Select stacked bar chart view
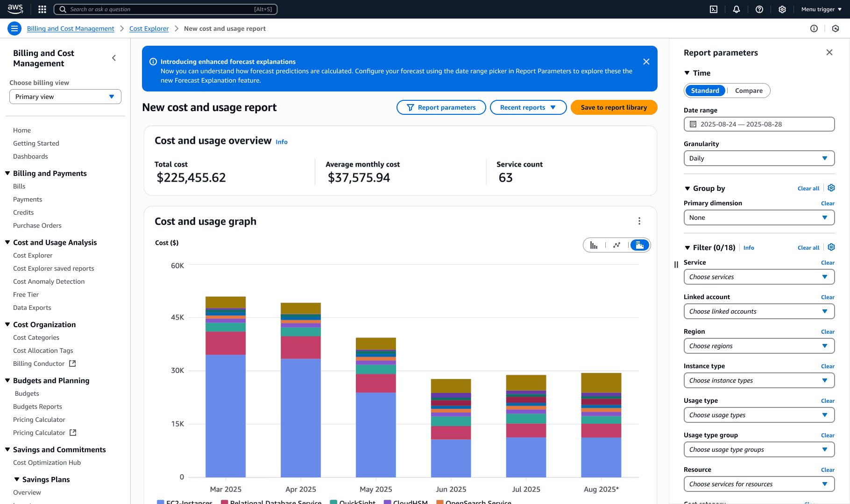Screen dimensions: 850x504 click(x=639, y=245)
